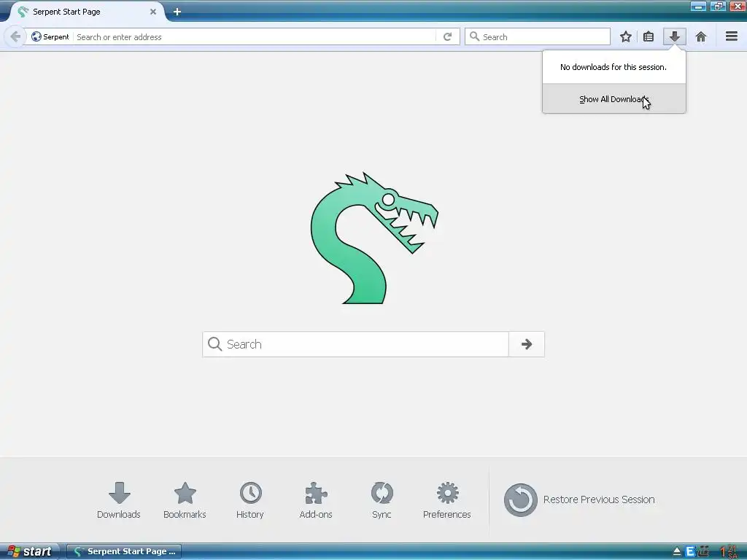Viewport: 747px width, 560px height.
Task: Restore down the browser window
Action: pos(718,6)
